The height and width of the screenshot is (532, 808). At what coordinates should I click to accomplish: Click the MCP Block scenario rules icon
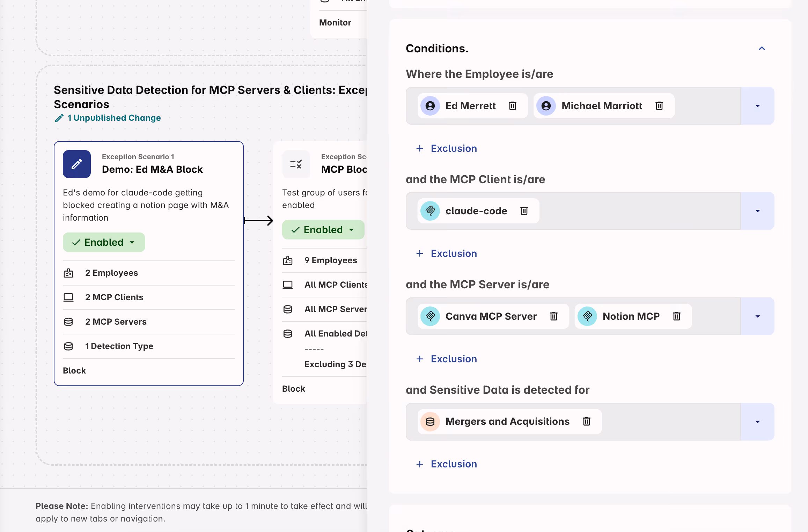click(x=296, y=164)
